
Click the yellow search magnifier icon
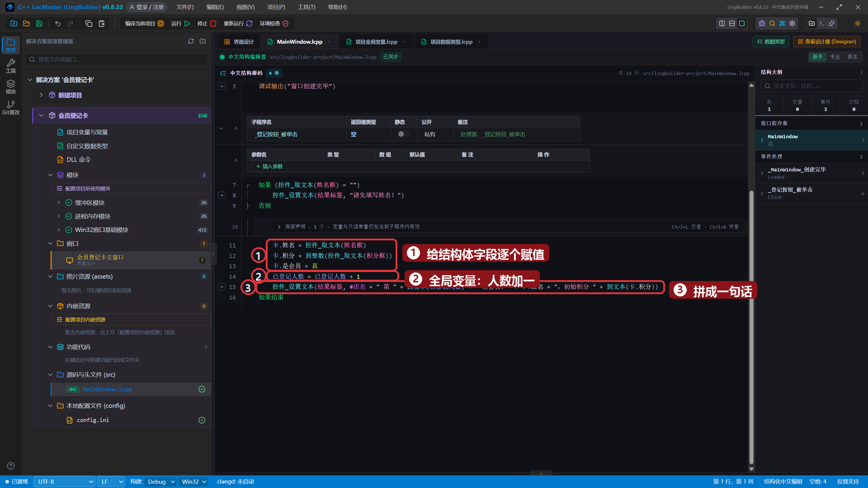(x=772, y=23)
